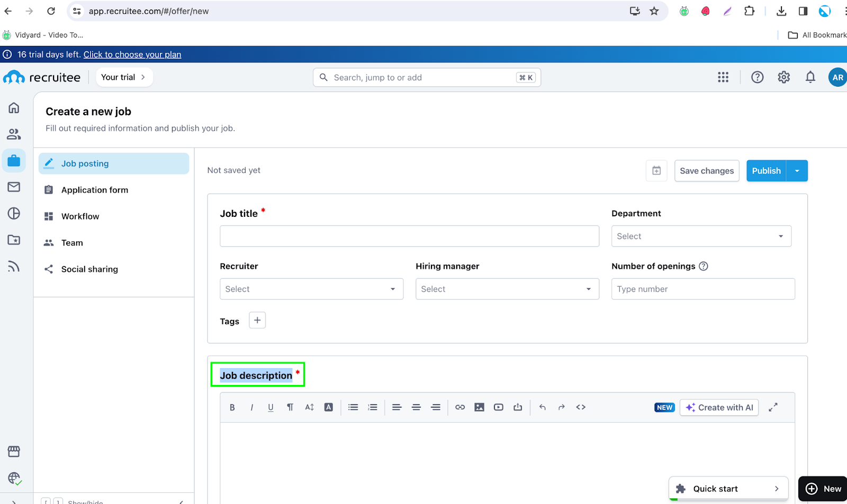
Task: Open the apps grid menu
Action: click(723, 77)
